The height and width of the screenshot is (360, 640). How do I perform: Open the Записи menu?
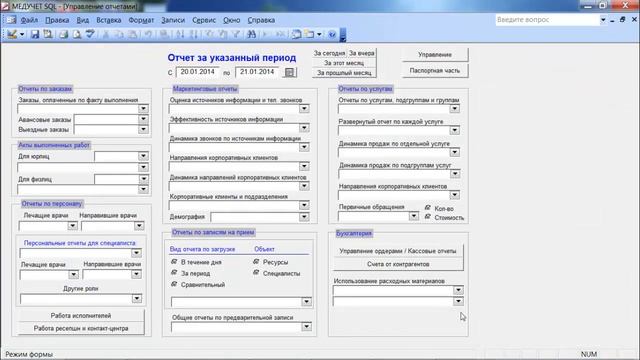pyautogui.click(x=173, y=20)
